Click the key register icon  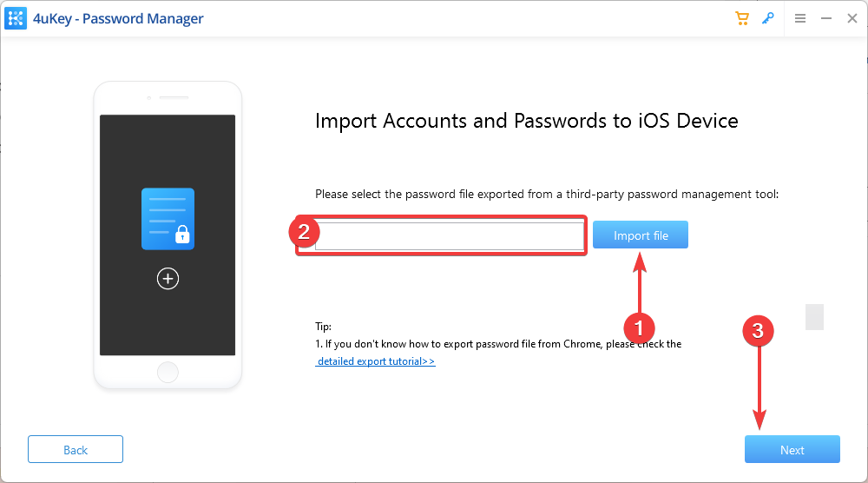[768, 18]
